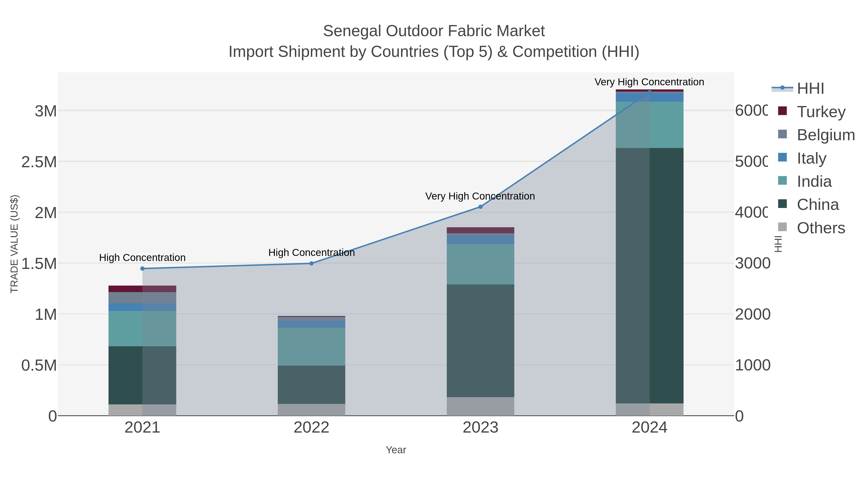Image resolution: width=868 pixels, height=488 pixels.
Task: Click the 3000 right axis tick label
Action: click(753, 263)
